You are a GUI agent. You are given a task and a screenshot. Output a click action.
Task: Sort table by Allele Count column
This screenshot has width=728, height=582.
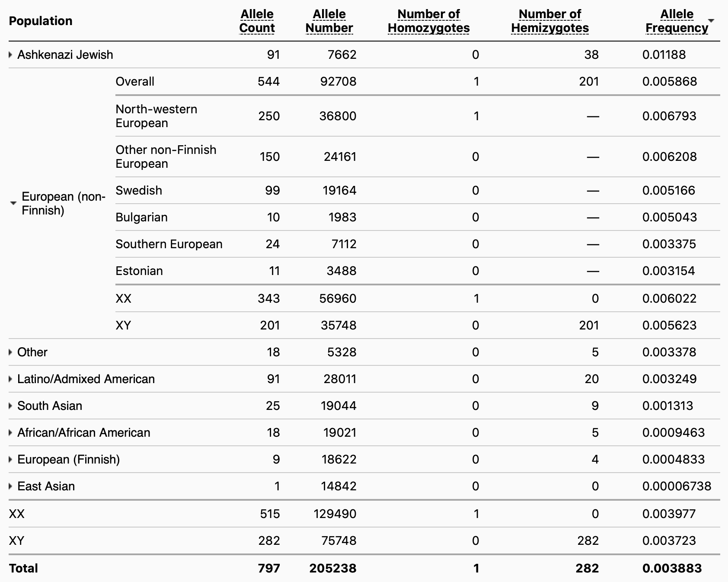click(257, 21)
